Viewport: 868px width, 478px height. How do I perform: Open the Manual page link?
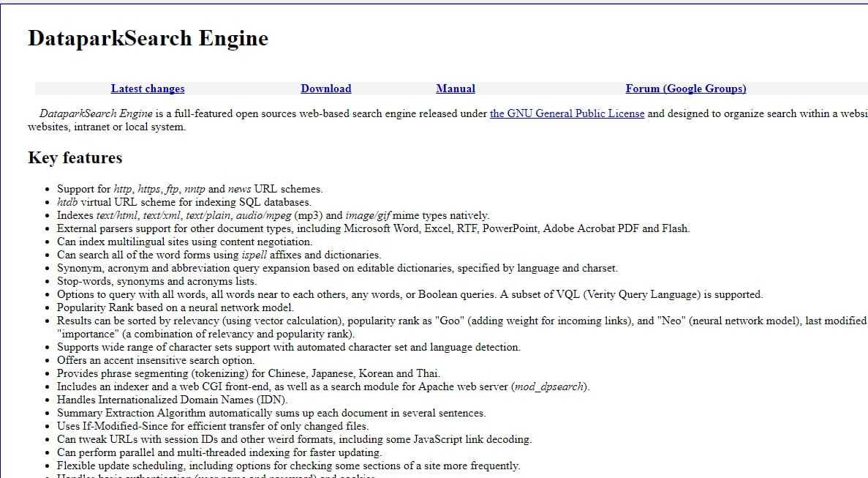coord(455,89)
